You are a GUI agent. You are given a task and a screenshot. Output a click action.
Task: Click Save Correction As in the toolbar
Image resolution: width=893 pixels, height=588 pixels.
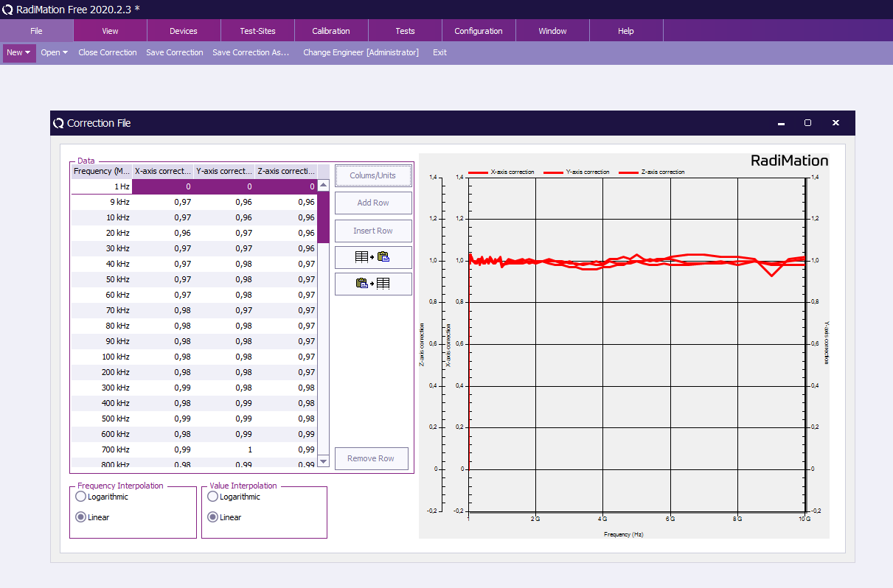[x=252, y=52]
